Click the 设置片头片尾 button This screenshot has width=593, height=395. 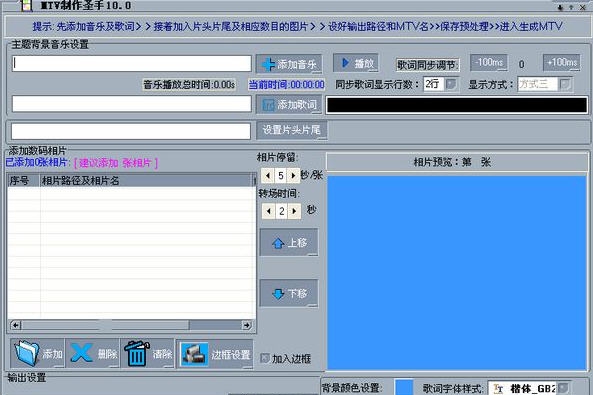tap(292, 130)
